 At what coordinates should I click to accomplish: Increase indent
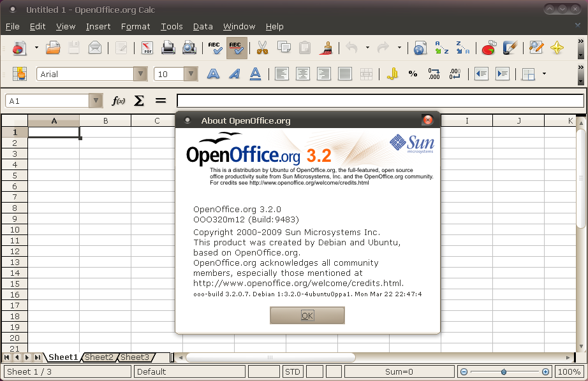pyautogui.click(x=502, y=74)
